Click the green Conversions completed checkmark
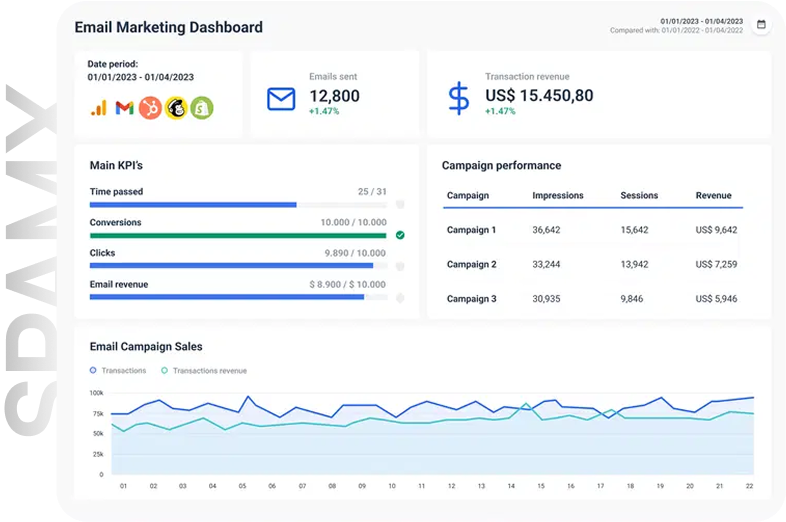 pos(400,235)
